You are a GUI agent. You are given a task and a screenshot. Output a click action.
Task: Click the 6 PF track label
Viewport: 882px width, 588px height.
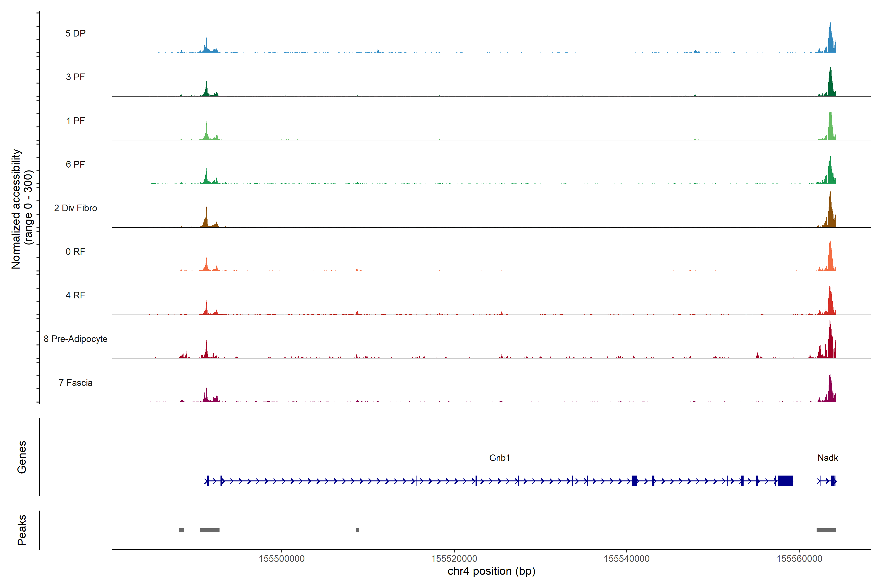[x=75, y=164]
